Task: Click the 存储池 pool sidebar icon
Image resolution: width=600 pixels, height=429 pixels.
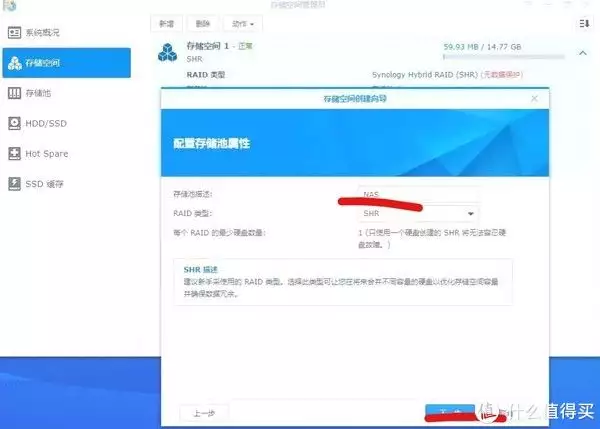Action: click(x=15, y=93)
